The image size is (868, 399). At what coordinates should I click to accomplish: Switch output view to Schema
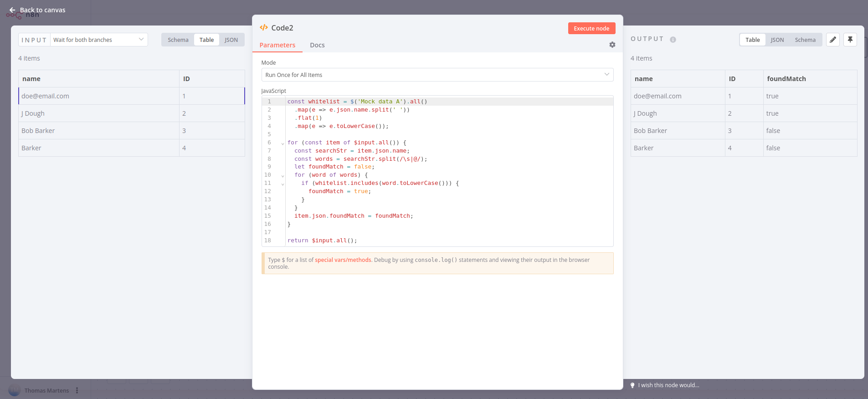805,40
